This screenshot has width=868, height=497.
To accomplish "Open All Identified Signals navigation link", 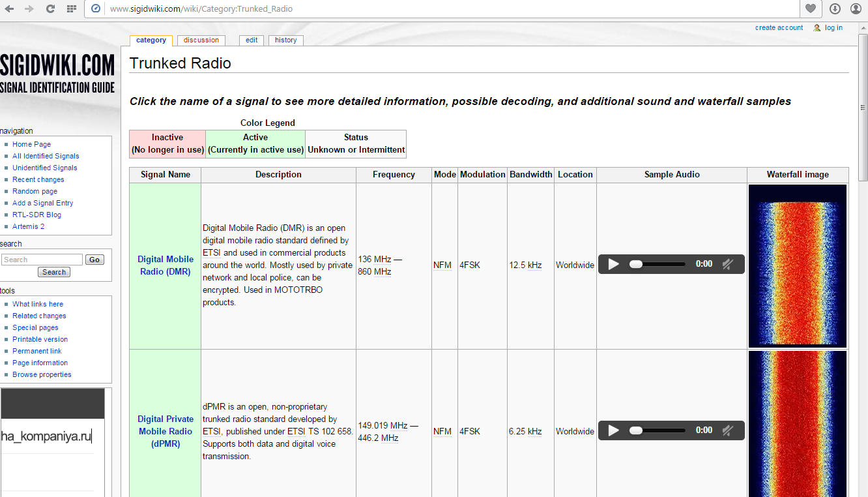I will coord(46,156).
